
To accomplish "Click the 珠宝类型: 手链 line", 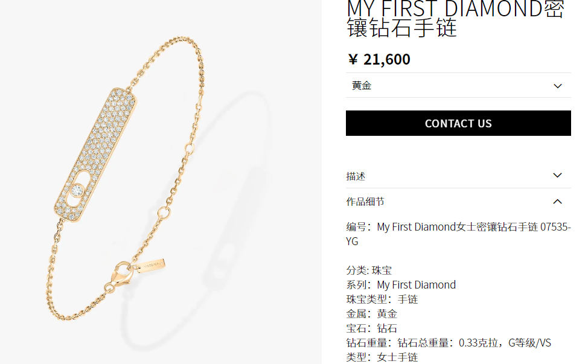I will pos(382,299).
